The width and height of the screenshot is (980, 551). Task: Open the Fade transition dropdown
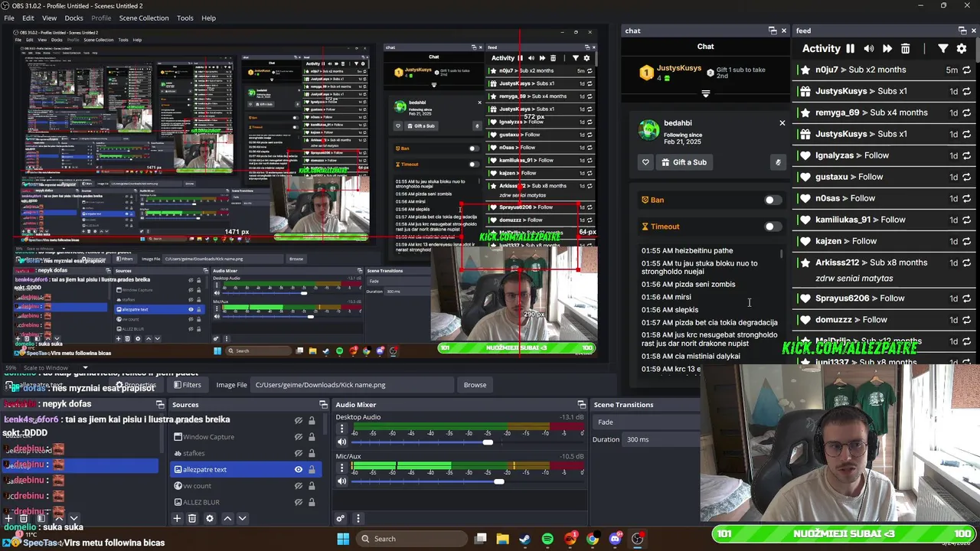(647, 422)
